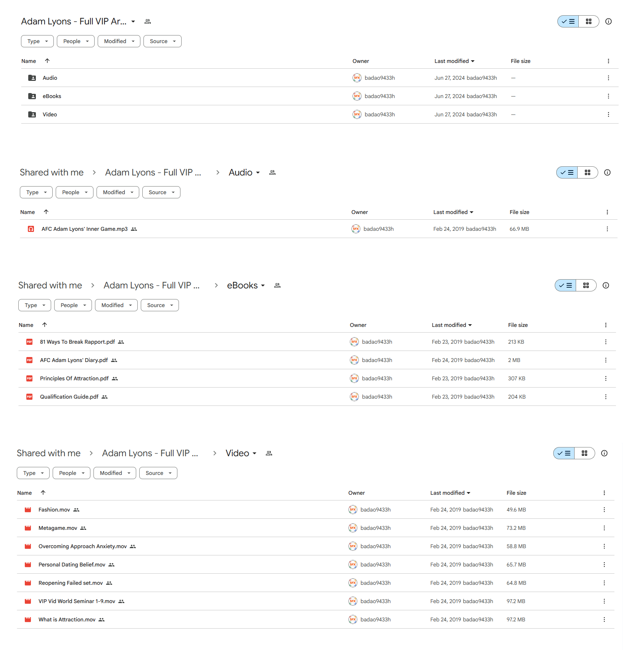Image resolution: width=644 pixels, height=650 pixels.
Task: Open the Audio folder icon
Action: (x=32, y=78)
